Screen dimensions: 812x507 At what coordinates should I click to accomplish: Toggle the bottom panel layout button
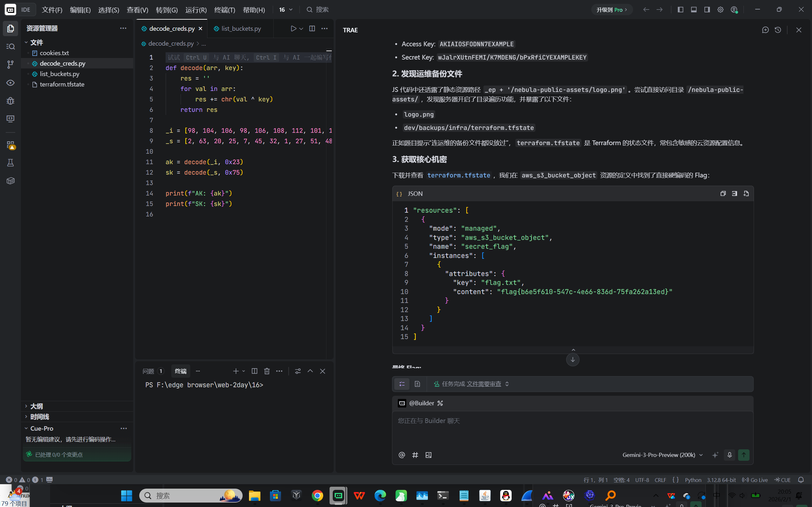(x=694, y=10)
